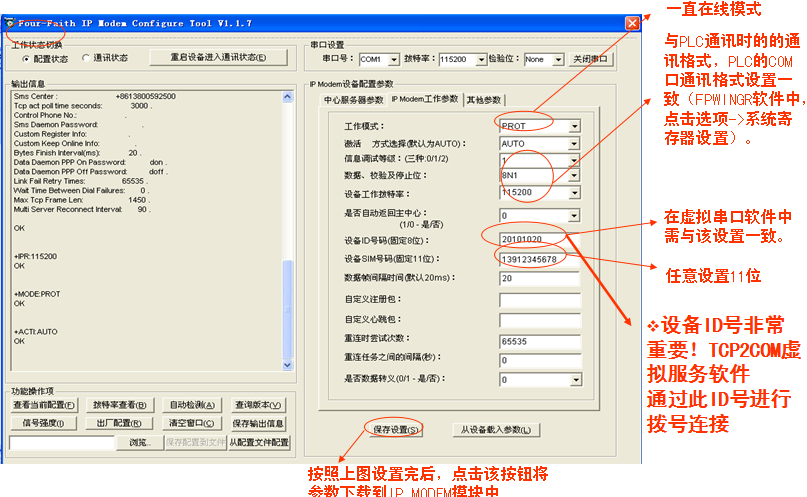Click the 设备ID号码 input field
The image size is (807, 497).
pos(540,241)
